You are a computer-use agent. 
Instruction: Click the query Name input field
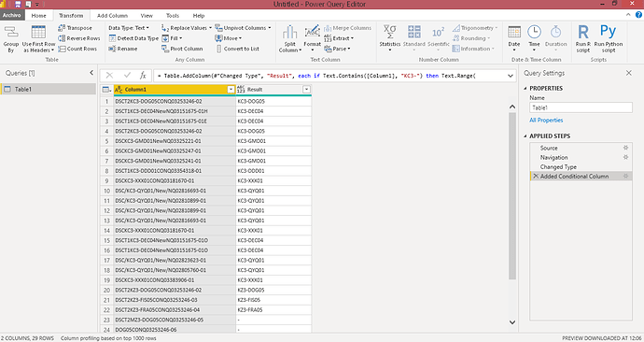pos(581,107)
